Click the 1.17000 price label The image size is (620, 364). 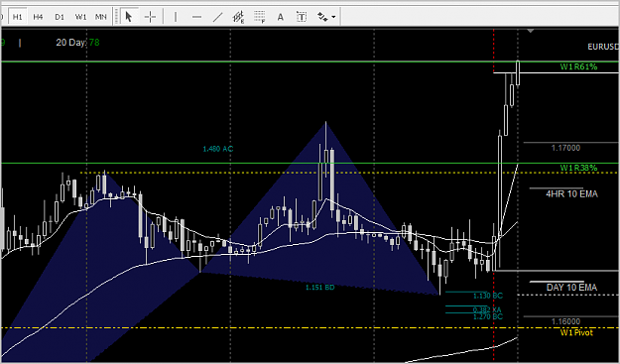(565, 148)
